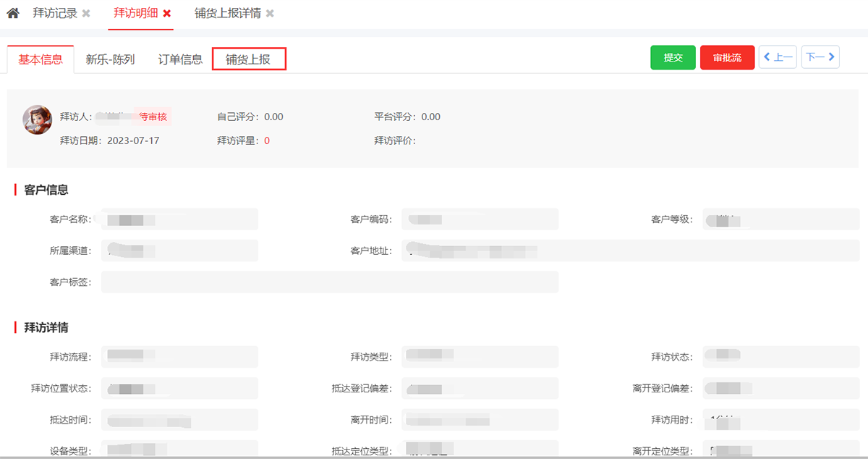The image size is (868, 459).
Task: Switch to the 拜访记录 tab
Action: tap(55, 14)
